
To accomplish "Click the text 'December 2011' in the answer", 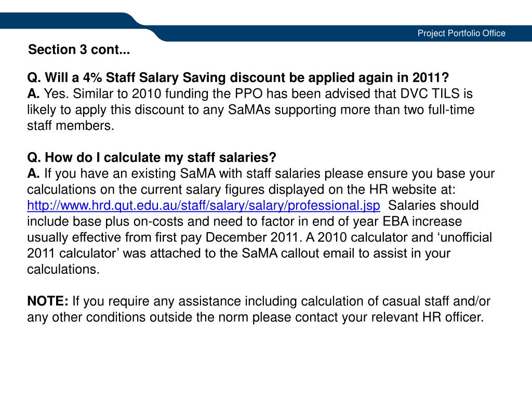I will coord(252,237).
